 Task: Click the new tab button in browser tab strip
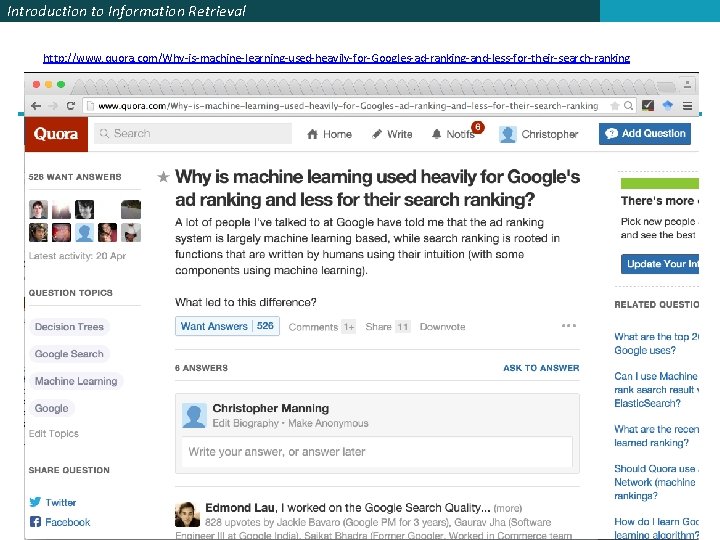(x=666, y=86)
